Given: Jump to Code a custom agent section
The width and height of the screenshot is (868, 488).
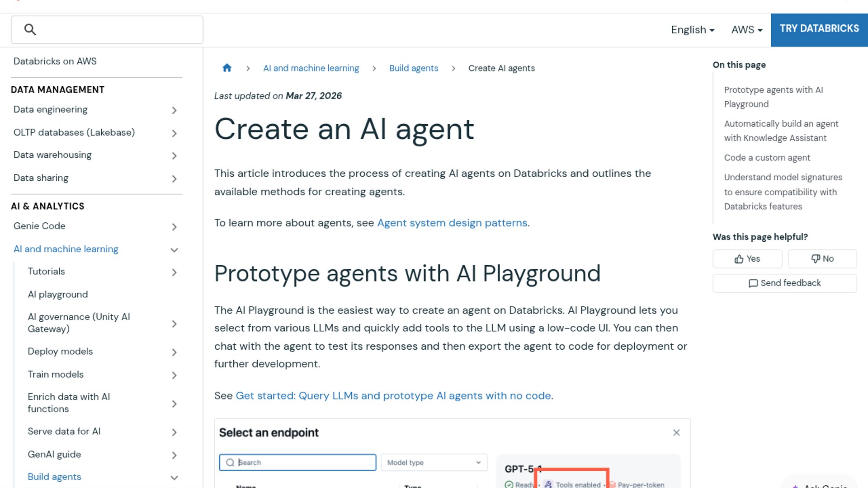Looking at the screenshot, I should pos(767,158).
